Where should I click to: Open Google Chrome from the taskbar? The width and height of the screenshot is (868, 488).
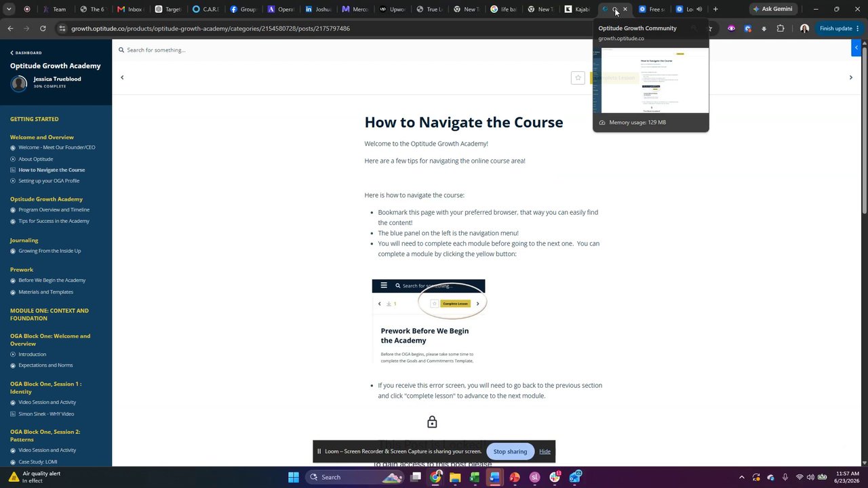click(435, 477)
